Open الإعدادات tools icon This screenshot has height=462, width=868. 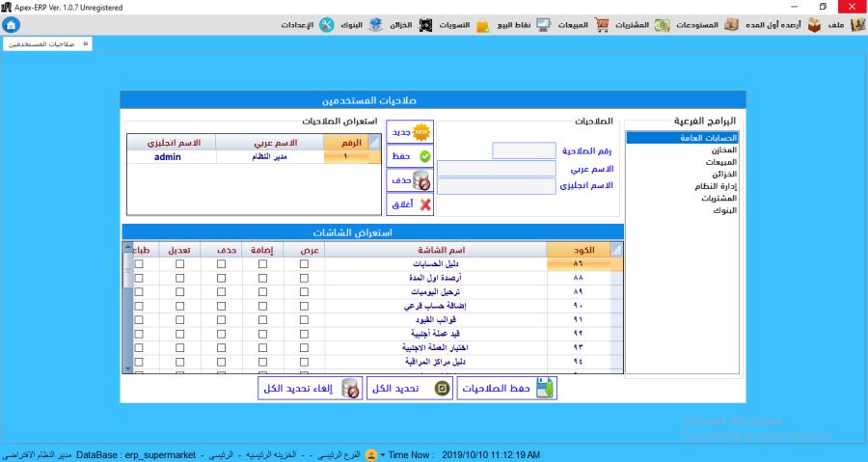327,25
